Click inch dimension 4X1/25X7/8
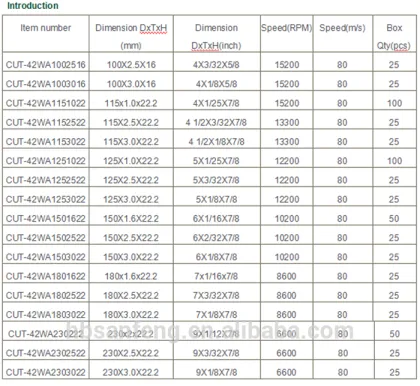420x386 pixels. (216, 103)
